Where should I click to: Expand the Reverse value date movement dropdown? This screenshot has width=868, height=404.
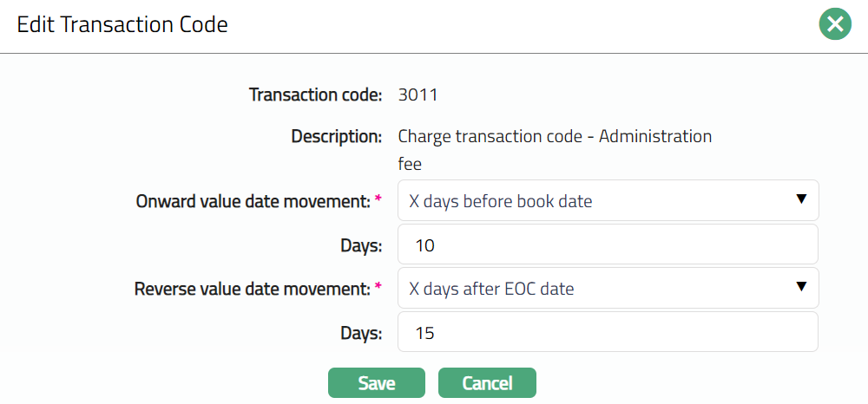pos(608,288)
